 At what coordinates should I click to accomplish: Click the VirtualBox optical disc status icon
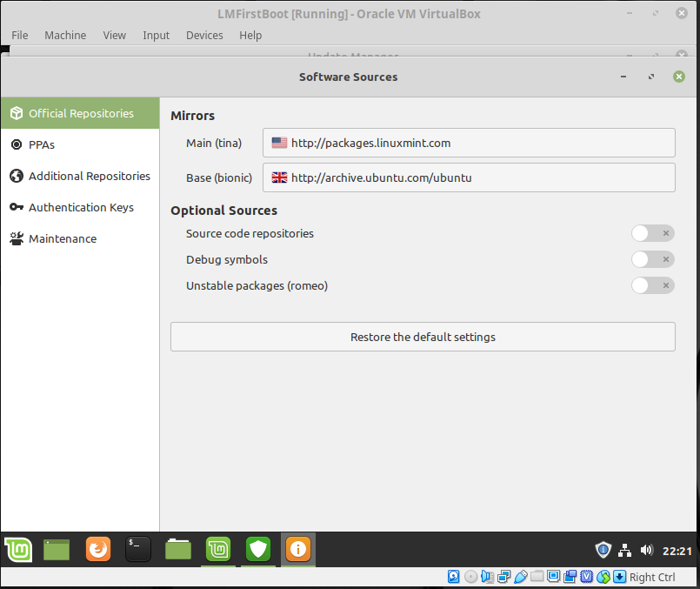point(470,577)
